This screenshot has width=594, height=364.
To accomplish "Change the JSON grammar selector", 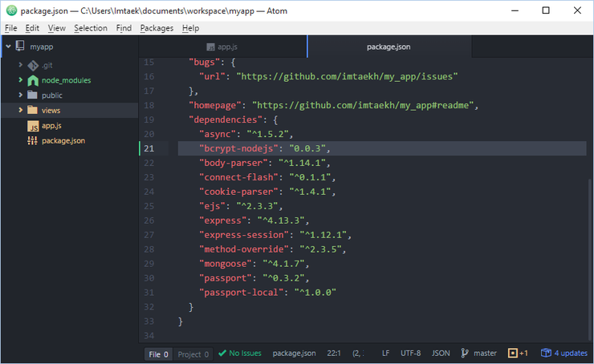I will tap(441, 353).
